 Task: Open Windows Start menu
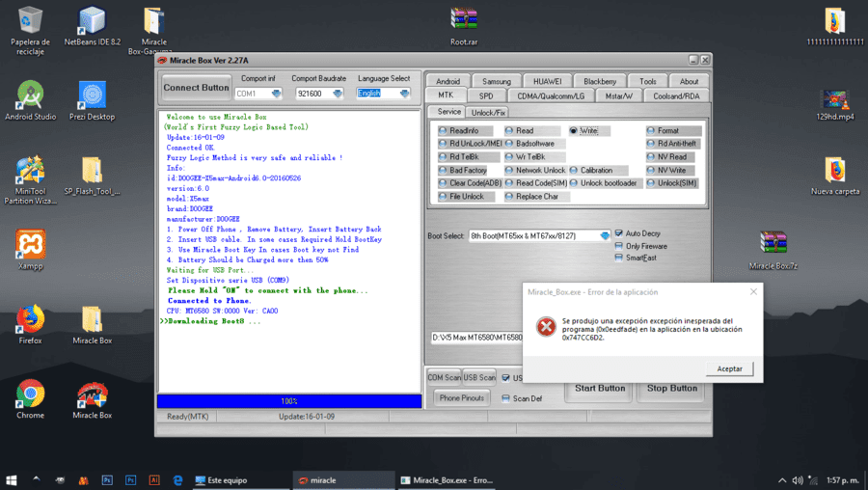pyautogui.click(x=11, y=480)
